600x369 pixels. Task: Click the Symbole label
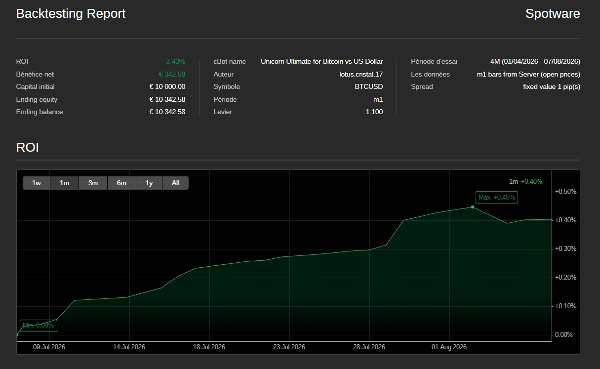tap(227, 87)
